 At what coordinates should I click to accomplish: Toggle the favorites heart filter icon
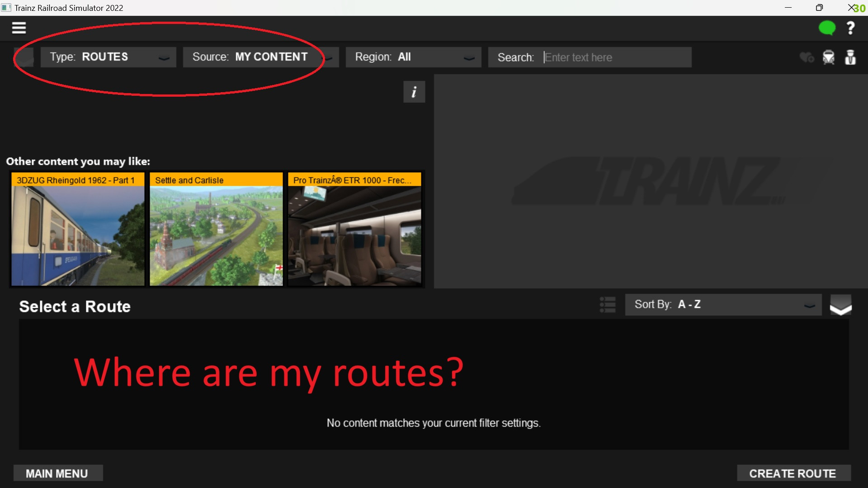pos(807,57)
